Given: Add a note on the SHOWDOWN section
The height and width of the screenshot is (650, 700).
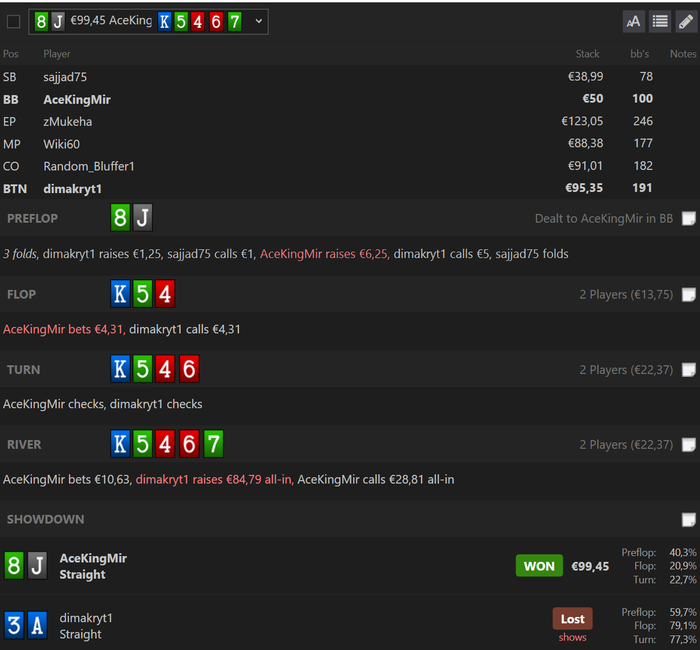Looking at the screenshot, I should pyautogui.click(x=689, y=519).
